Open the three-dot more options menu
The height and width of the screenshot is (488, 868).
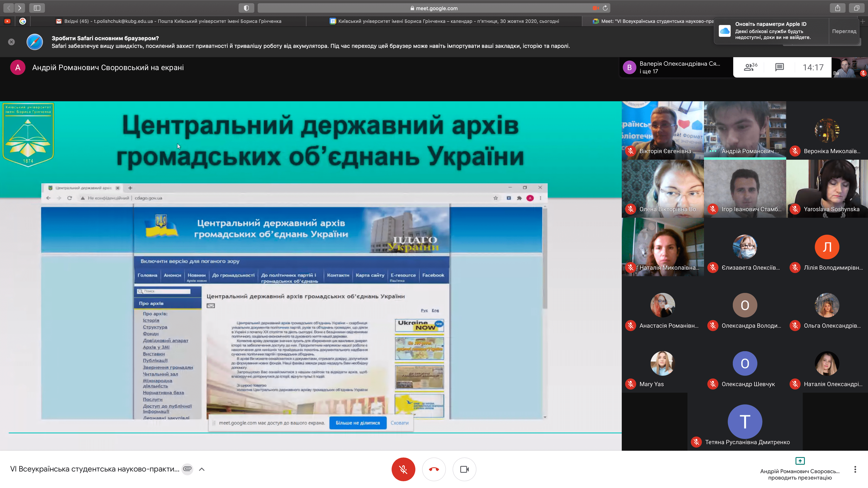coord(855,469)
